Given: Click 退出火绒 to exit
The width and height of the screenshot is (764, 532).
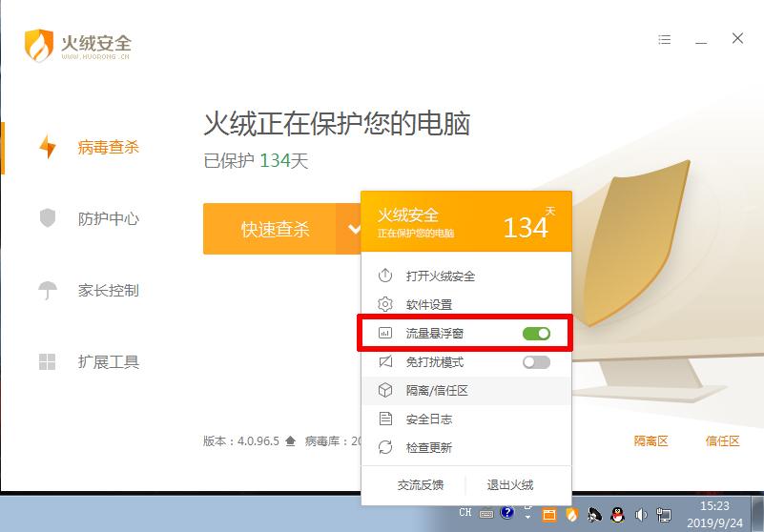Looking at the screenshot, I should 509,484.
